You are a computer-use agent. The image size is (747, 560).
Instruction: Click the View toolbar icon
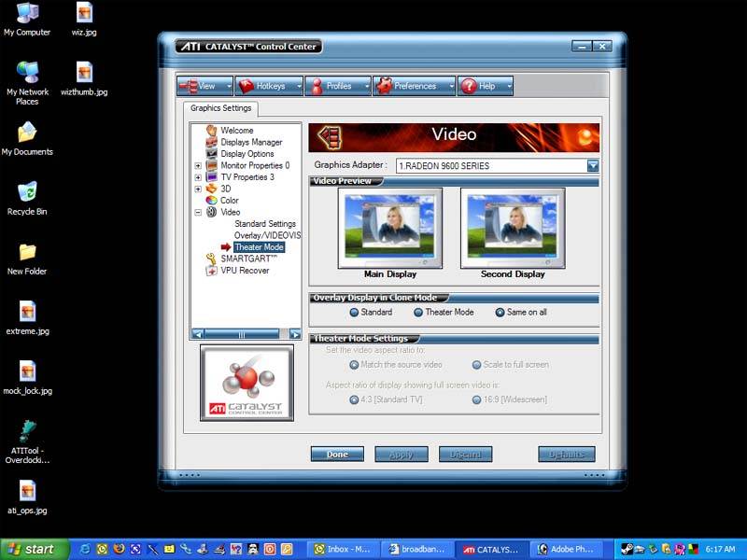tap(189, 86)
